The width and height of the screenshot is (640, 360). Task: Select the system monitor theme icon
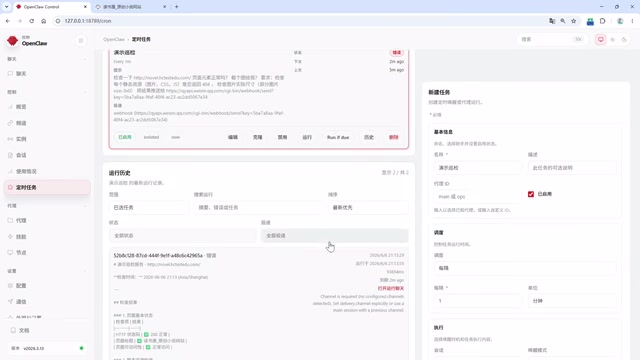(x=600, y=40)
